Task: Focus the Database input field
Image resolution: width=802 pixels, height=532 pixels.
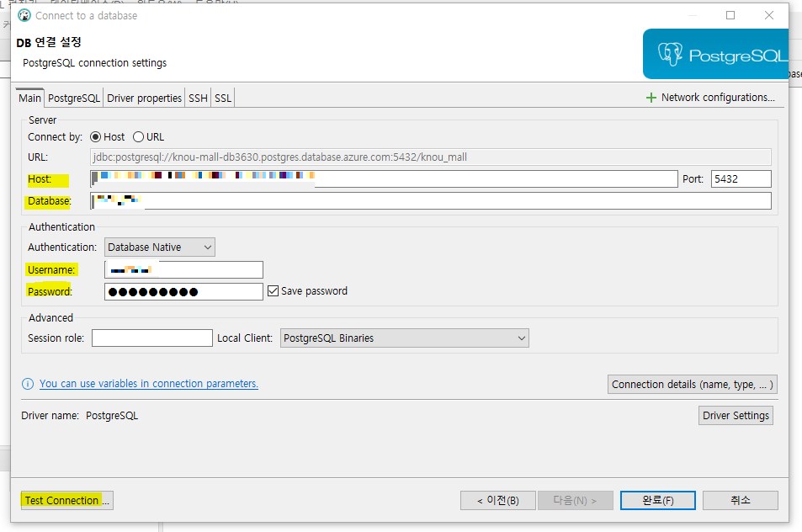Action: [431, 201]
